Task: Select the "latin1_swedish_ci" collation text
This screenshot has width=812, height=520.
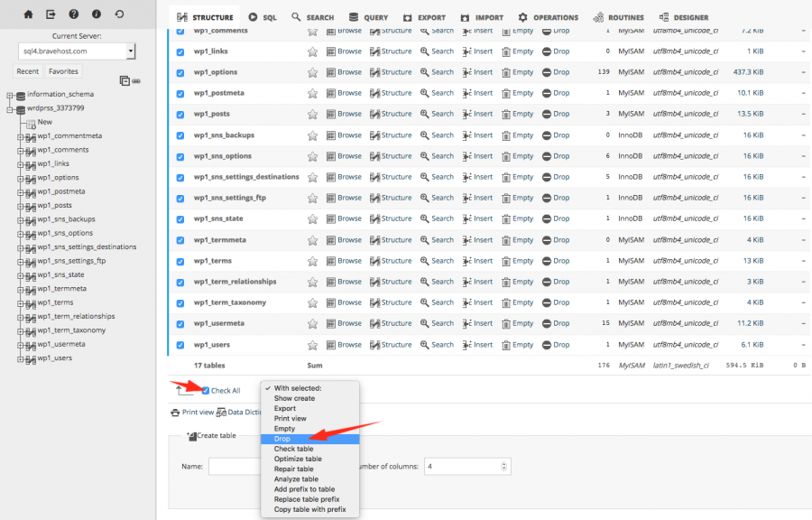Action: tap(680, 366)
